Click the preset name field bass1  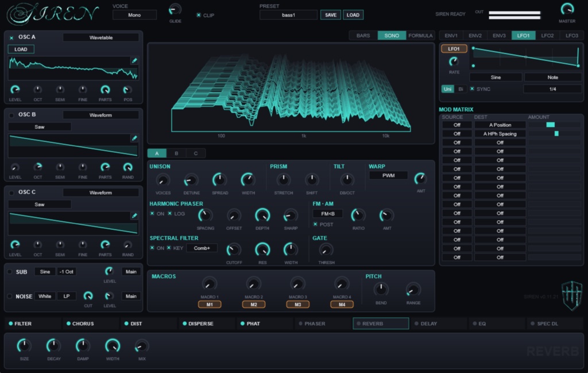[288, 15]
